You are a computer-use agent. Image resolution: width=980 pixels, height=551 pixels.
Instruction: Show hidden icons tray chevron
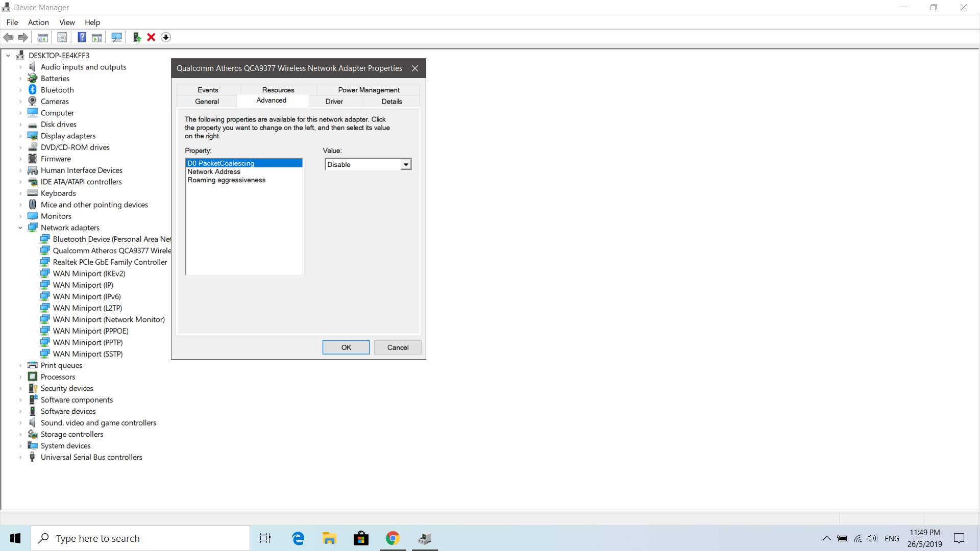826,538
